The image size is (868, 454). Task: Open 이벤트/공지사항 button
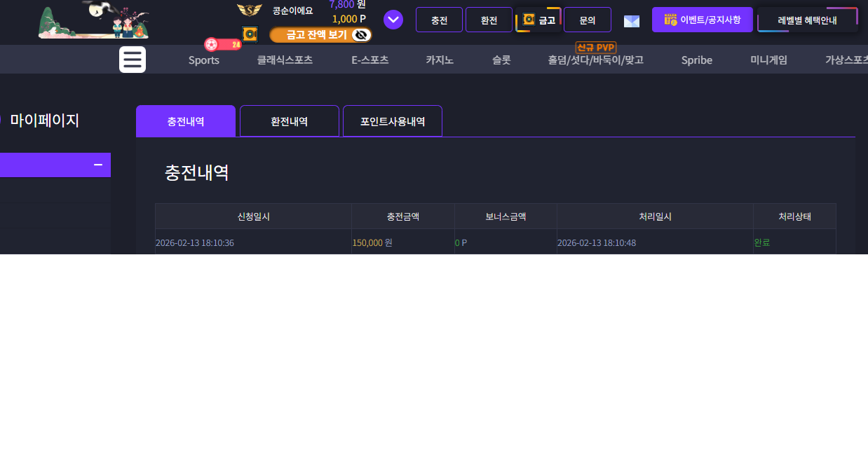(703, 20)
